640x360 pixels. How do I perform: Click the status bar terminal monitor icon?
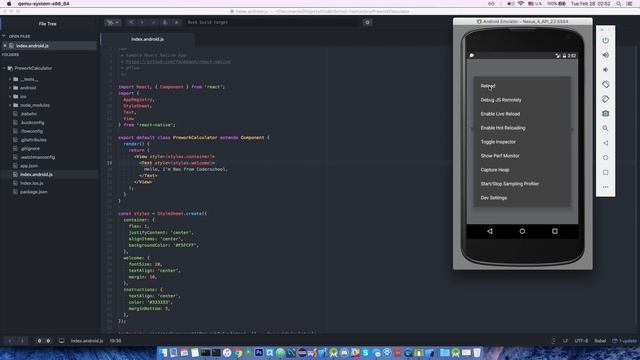(62, 341)
